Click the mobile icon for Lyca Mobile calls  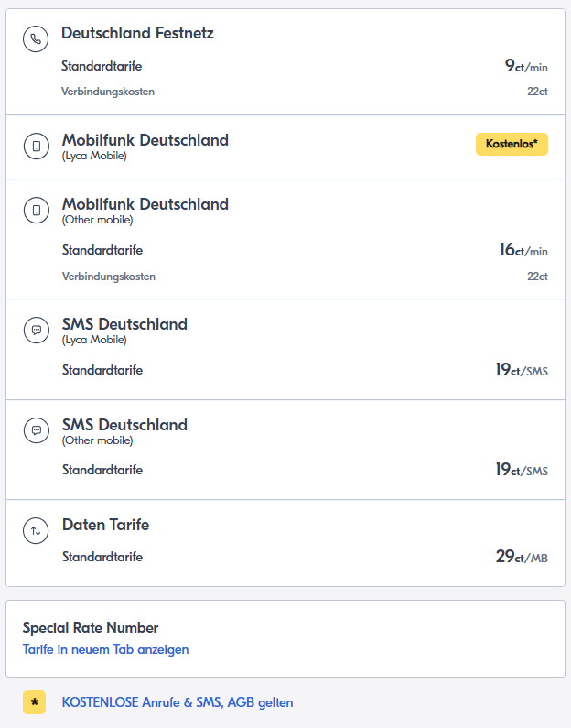tap(37, 146)
